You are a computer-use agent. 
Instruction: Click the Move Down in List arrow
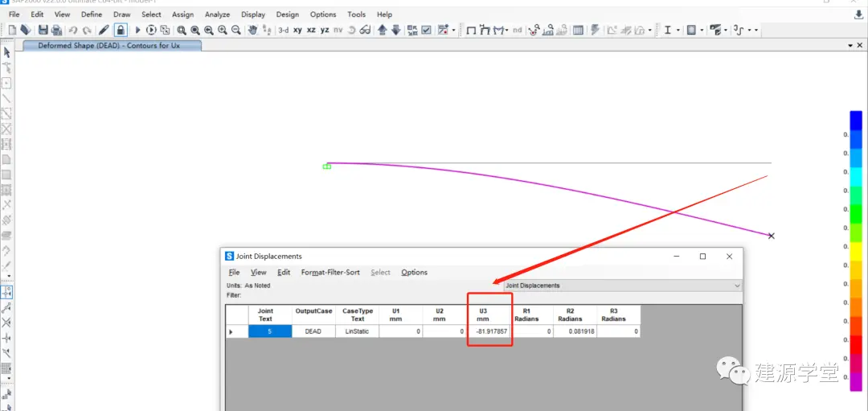click(395, 31)
